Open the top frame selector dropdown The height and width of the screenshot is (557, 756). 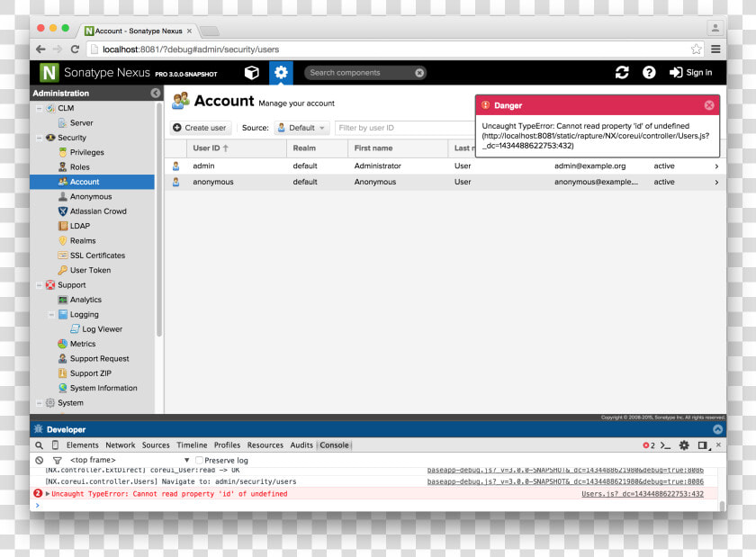130,460
